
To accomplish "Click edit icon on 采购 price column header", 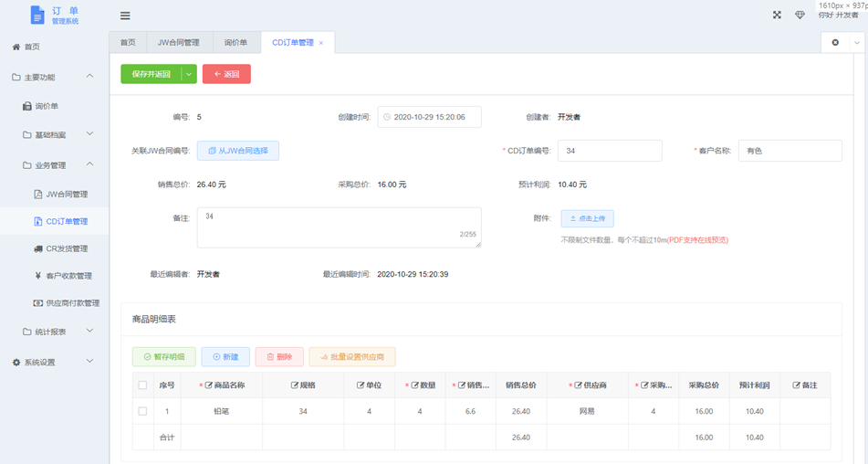I will click(x=644, y=385).
